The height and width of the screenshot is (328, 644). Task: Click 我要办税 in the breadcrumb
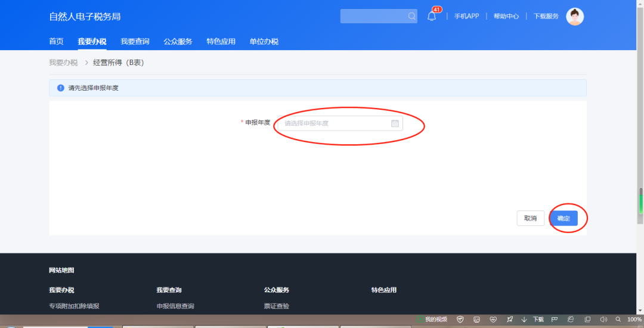coord(63,63)
